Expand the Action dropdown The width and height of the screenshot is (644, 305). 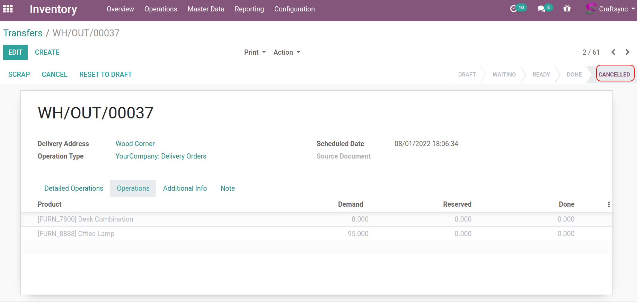(x=287, y=52)
